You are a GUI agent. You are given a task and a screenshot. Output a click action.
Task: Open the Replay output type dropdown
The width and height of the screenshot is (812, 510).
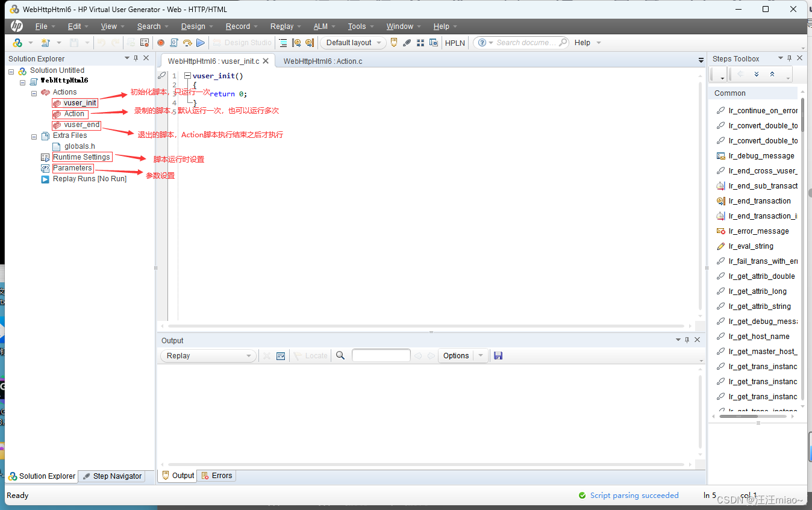pyautogui.click(x=208, y=356)
